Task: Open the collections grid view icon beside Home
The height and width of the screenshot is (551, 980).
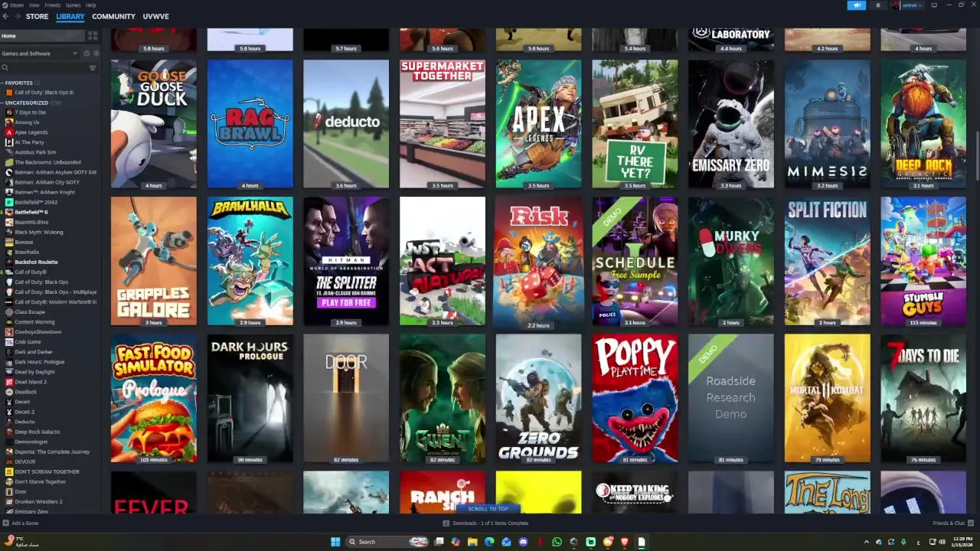Action: [x=93, y=35]
